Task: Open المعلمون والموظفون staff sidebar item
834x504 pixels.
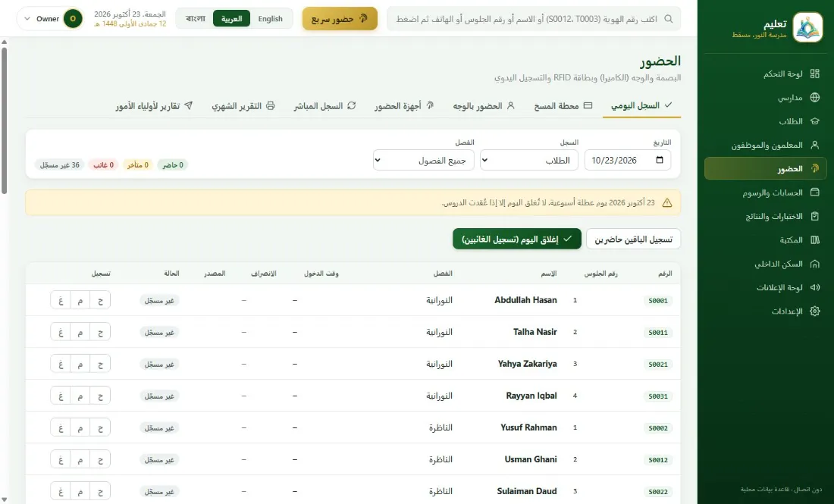Action: point(766,146)
